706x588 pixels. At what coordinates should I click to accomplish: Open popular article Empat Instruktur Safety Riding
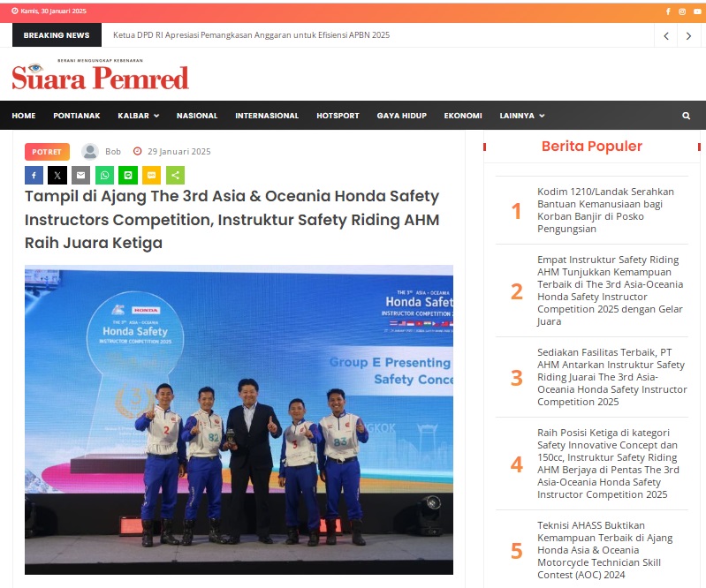610,290
